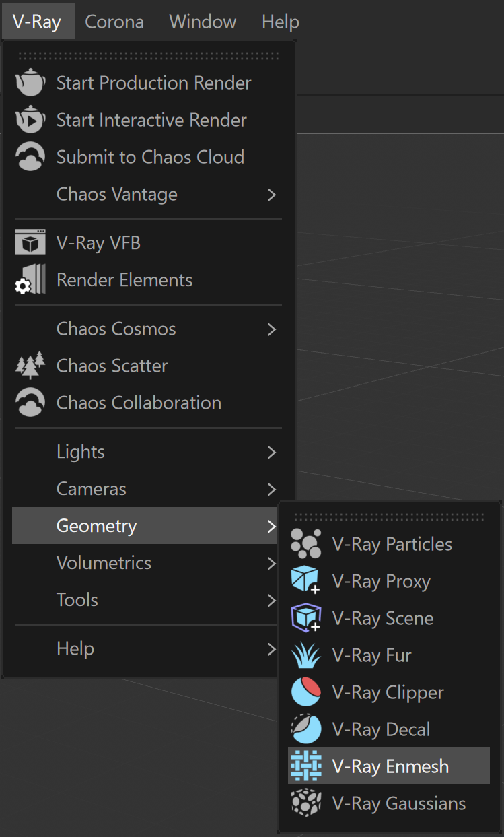This screenshot has width=504, height=837.
Task: Click the V-Ray Proxy cube icon
Action: (x=306, y=581)
